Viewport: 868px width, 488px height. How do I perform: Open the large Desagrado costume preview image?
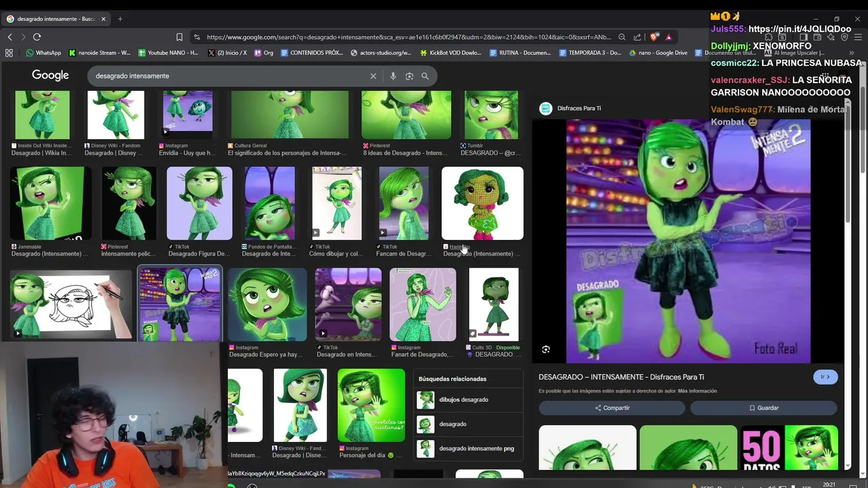pos(688,241)
